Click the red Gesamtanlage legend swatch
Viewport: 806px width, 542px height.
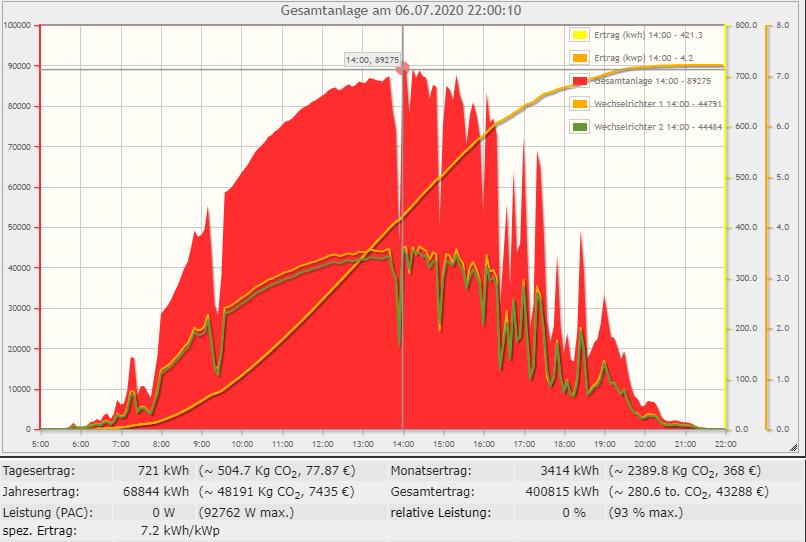tap(579, 81)
